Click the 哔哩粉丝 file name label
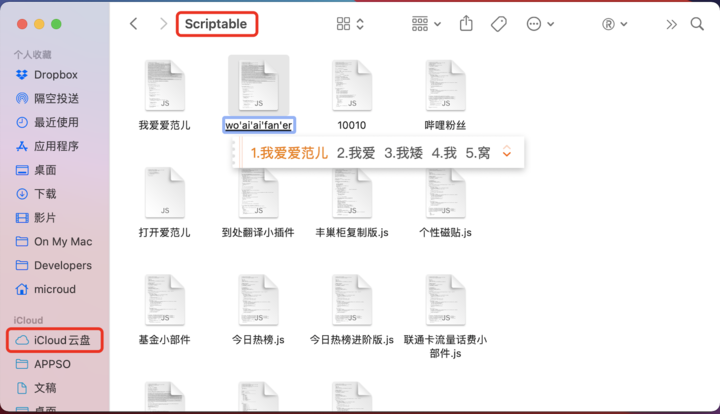 pos(445,125)
